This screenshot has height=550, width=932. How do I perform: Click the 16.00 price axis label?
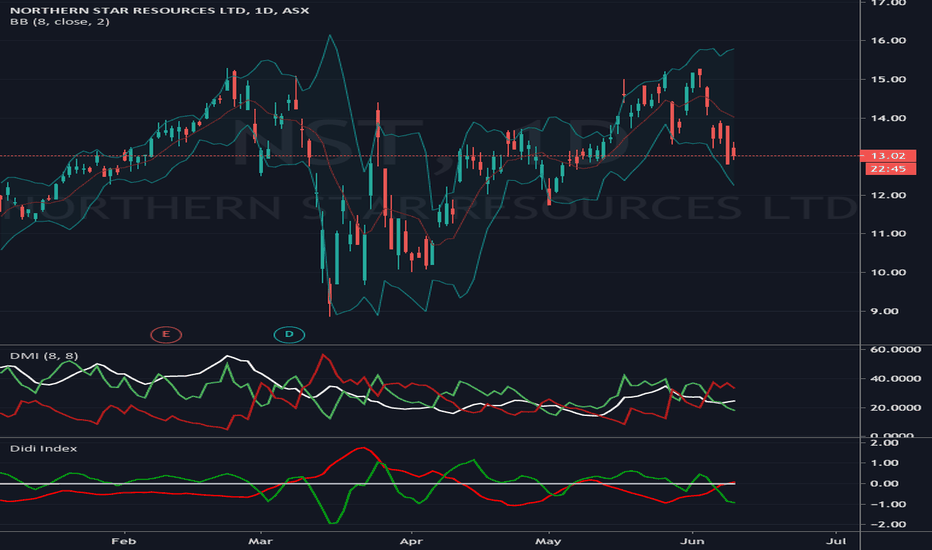point(888,40)
